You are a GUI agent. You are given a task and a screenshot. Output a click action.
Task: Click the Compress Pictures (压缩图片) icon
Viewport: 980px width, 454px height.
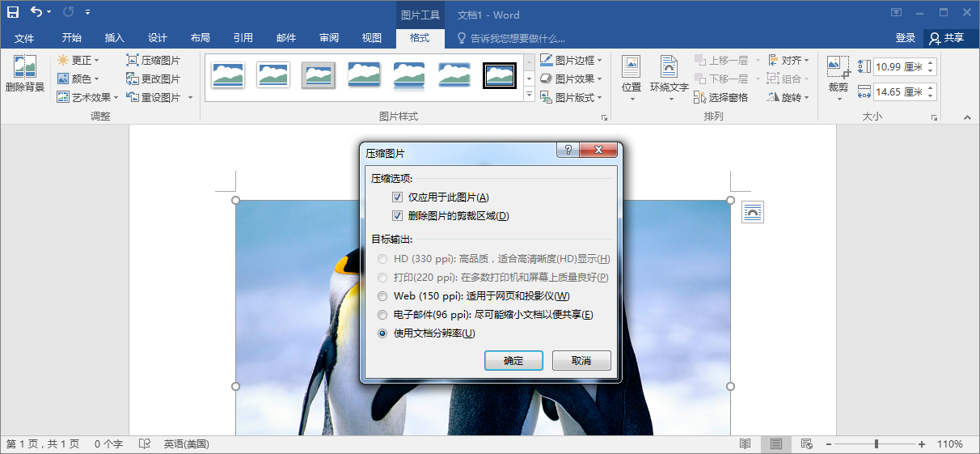tap(133, 61)
